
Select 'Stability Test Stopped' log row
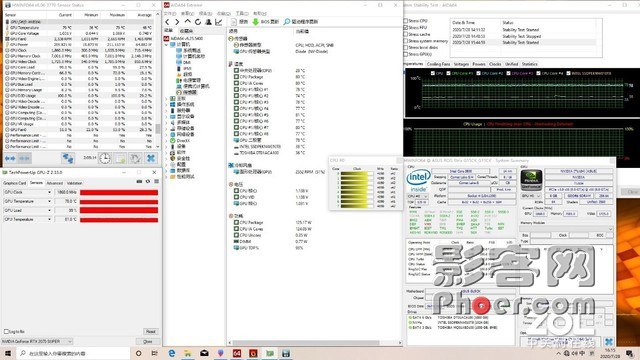point(523,36)
